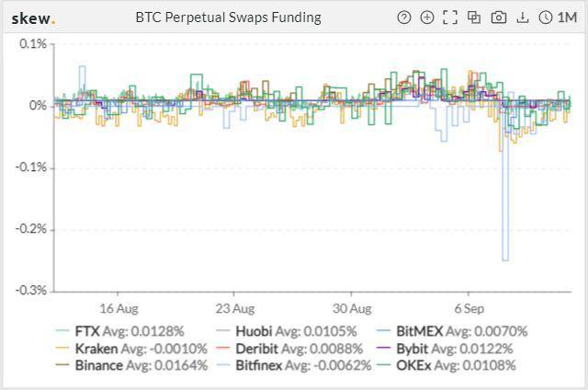Open the help question mark icon
The width and height of the screenshot is (588, 390).
click(404, 17)
